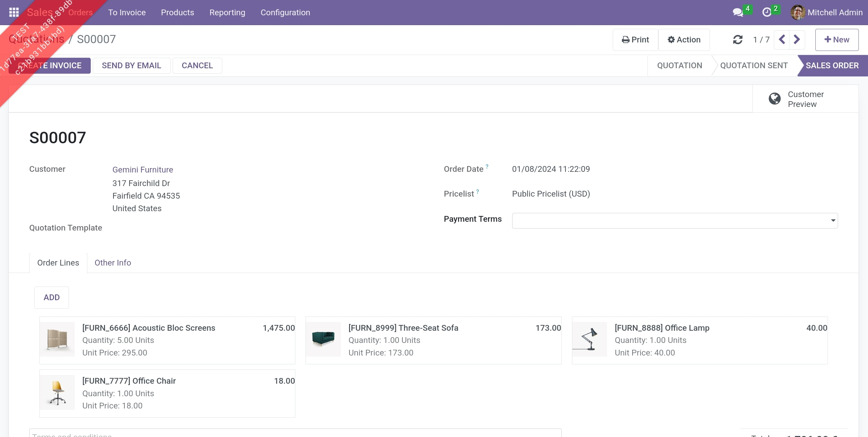
Task: Click the Quotation Sent status stage
Action: [753, 66]
